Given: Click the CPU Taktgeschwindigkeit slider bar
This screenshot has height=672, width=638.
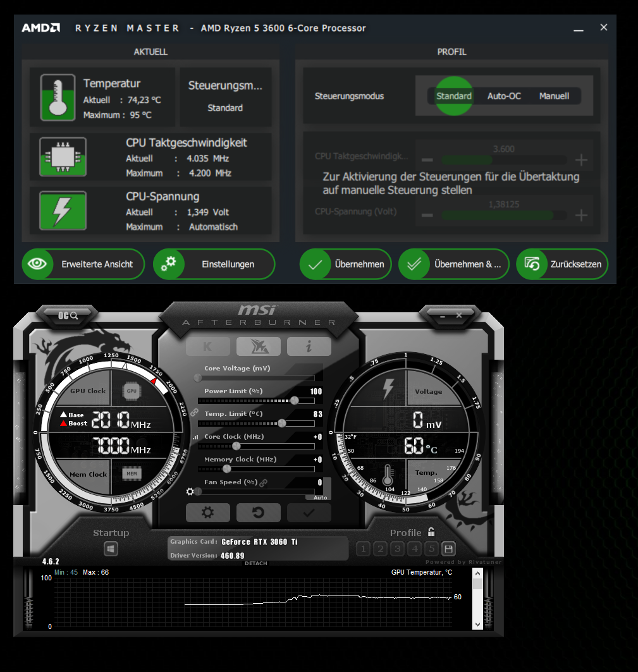Looking at the screenshot, I should point(504,160).
